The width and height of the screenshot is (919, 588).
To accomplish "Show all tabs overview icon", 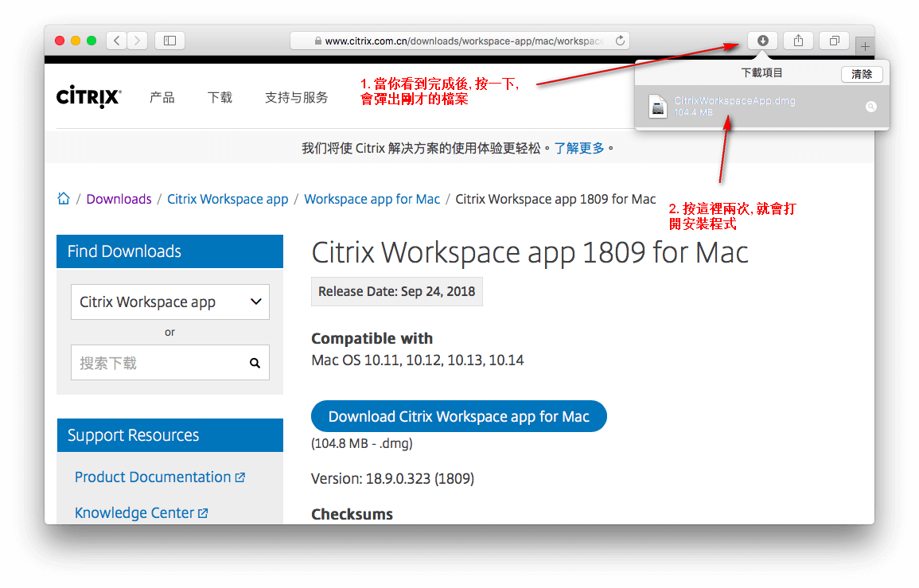I will [x=835, y=41].
